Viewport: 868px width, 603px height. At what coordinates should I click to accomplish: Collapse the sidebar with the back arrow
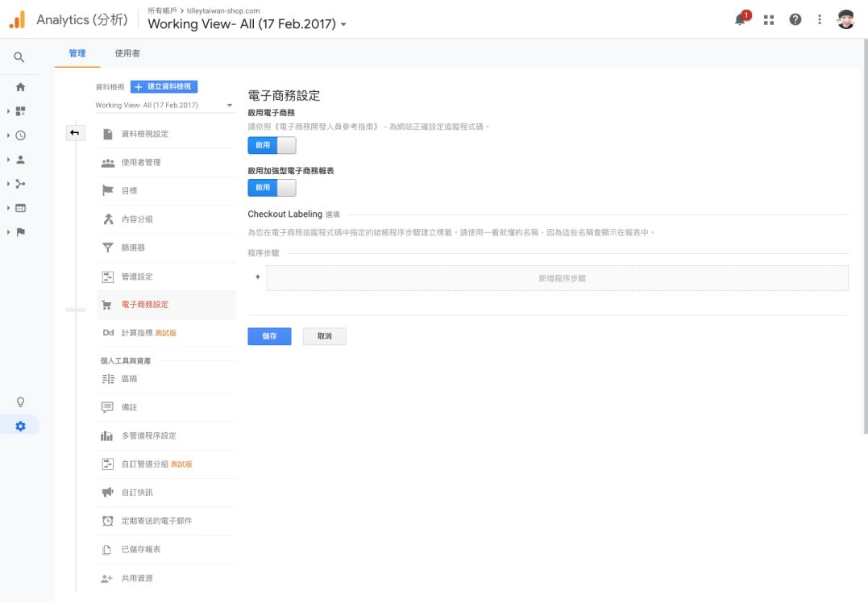tap(75, 132)
